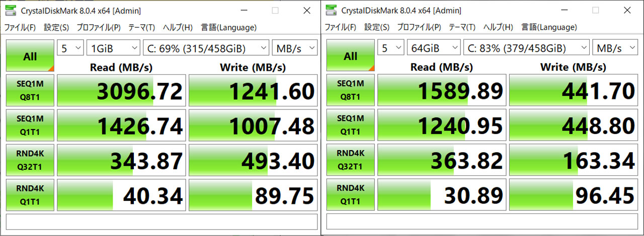
Task: Click write result 493.40
Action: (x=253, y=160)
